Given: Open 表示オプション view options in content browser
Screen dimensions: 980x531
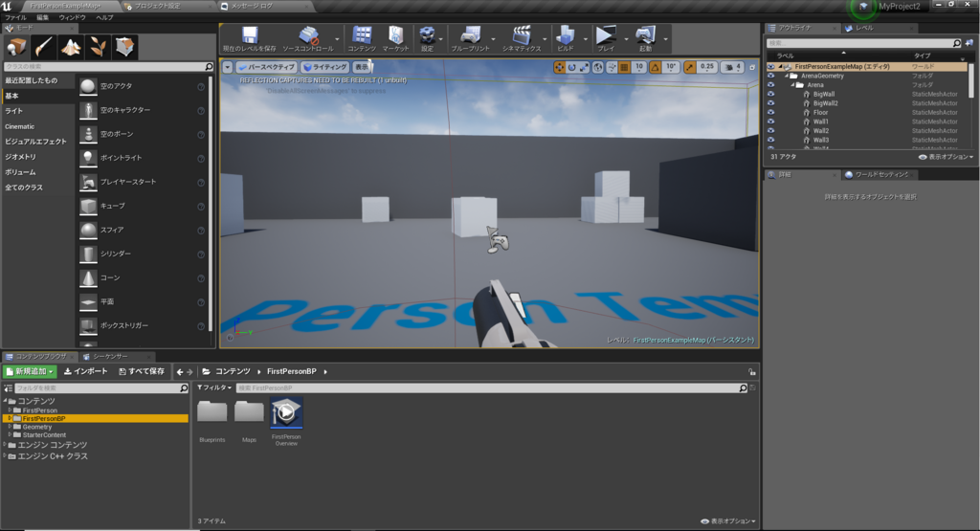Looking at the screenshot, I should pyautogui.click(x=728, y=521).
